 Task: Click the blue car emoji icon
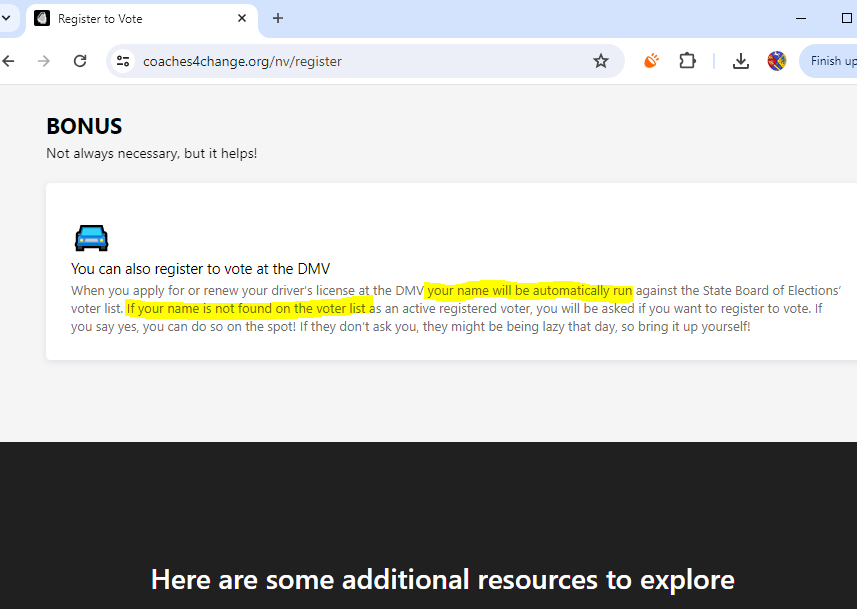tap(91, 238)
